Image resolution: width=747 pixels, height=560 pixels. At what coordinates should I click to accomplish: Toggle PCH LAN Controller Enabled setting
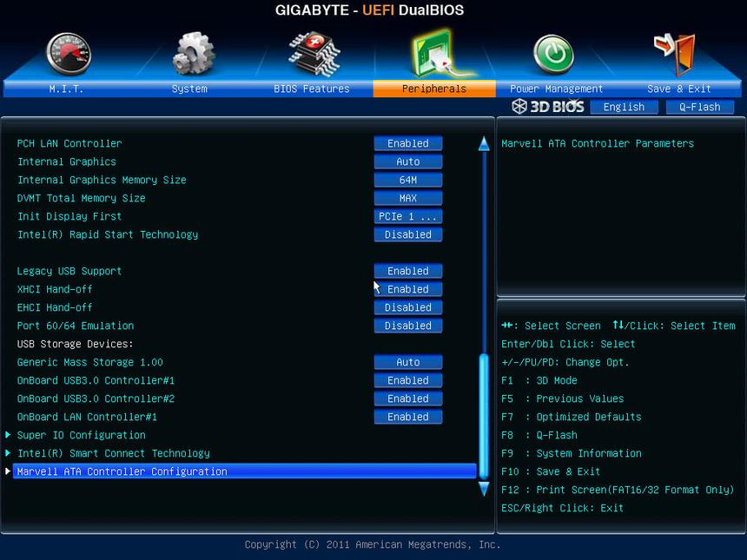[x=408, y=143]
